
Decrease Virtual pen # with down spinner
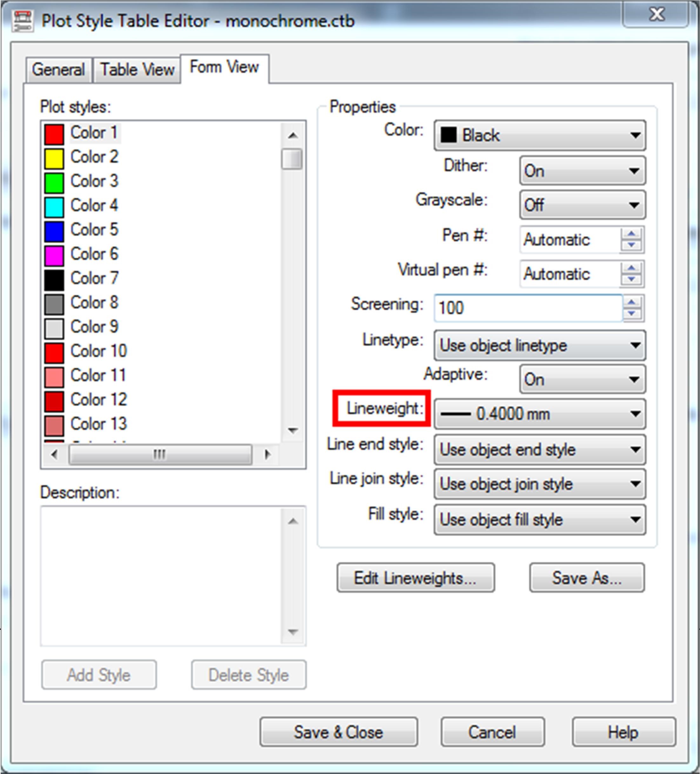pos(632,279)
